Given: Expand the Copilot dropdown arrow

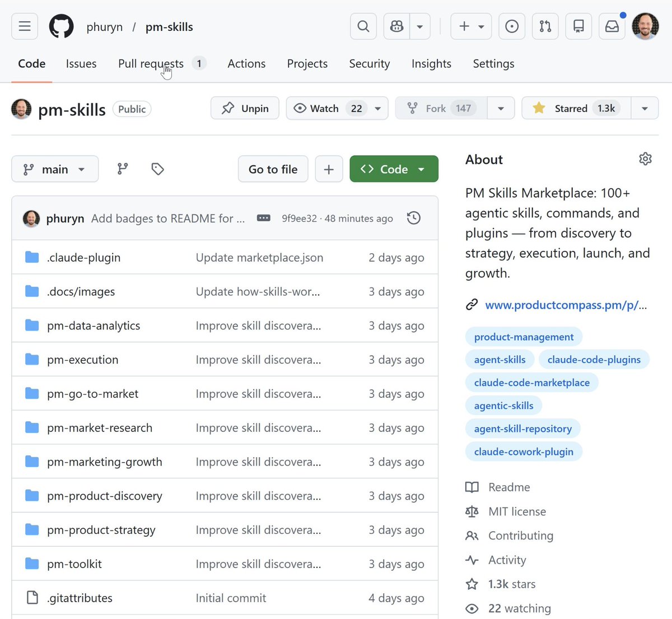Looking at the screenshot, I should click(x=420, y=26).
